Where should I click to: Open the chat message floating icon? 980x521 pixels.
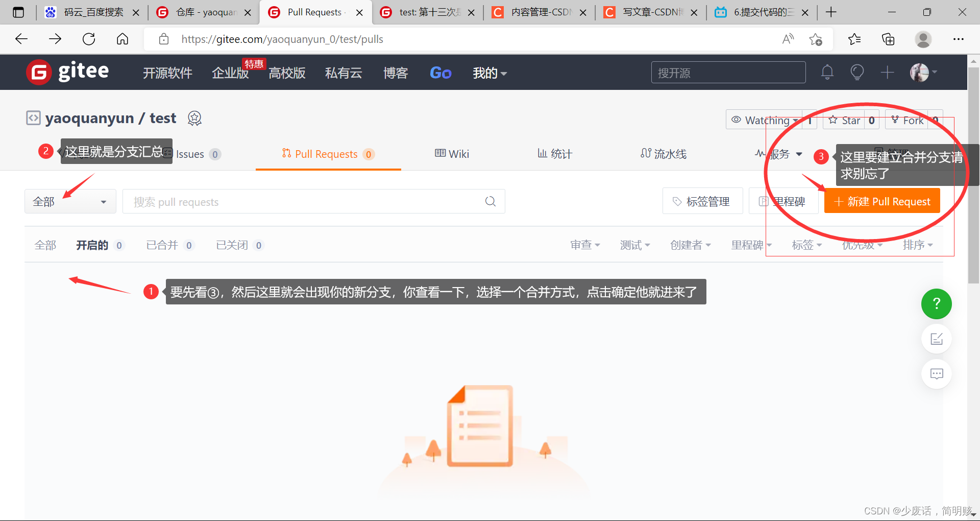(936, 374)
